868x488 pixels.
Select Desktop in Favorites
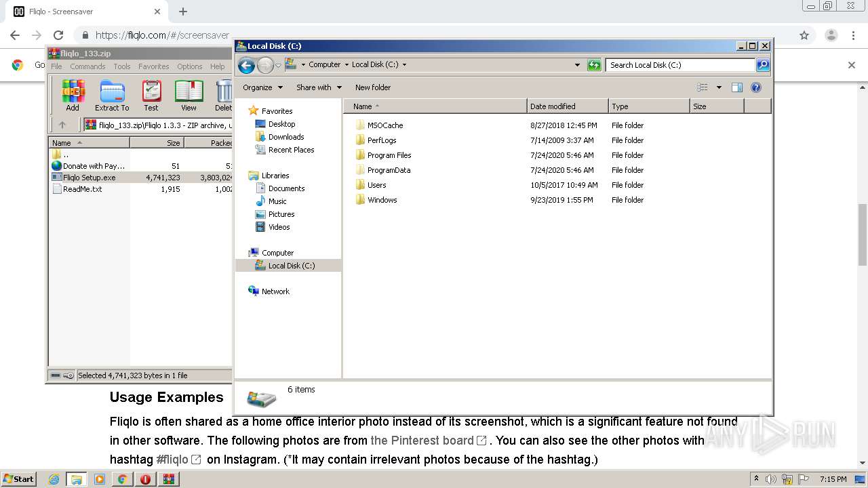[281, 124]
